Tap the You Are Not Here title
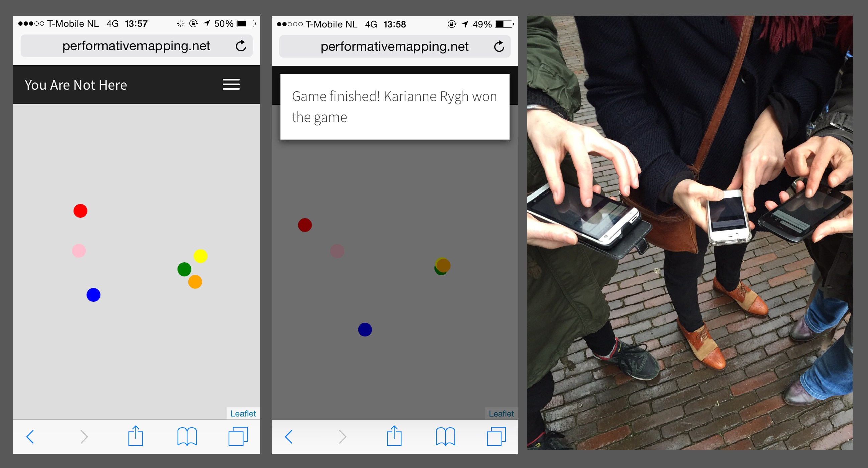This screenshot has width=868, height=468. pos(76,85)
